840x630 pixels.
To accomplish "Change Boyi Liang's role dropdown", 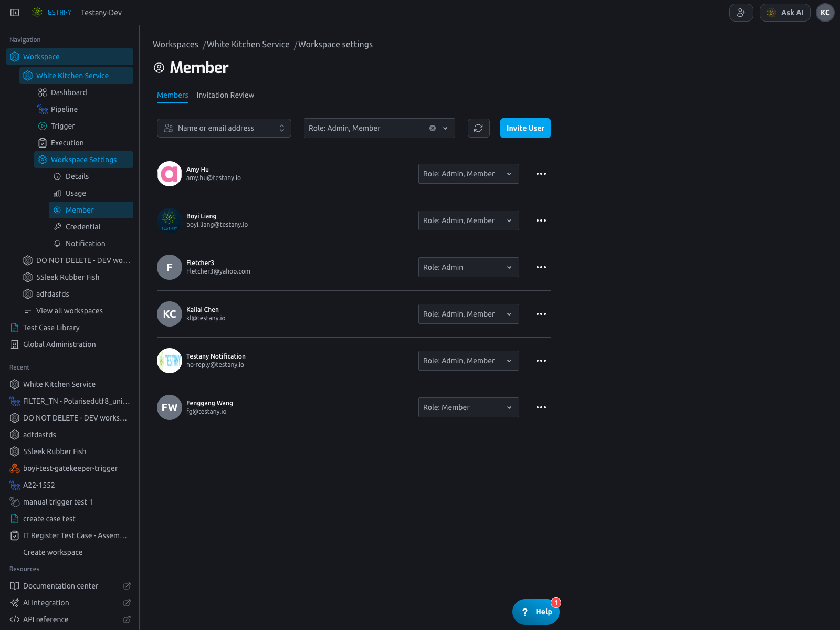I will pyautogui.click(x=469, y=220).
